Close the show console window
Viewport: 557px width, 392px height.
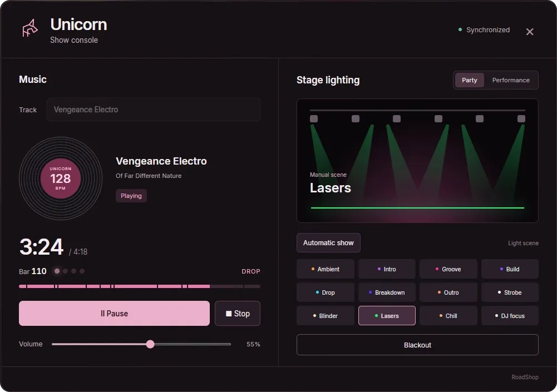[529, 32]
